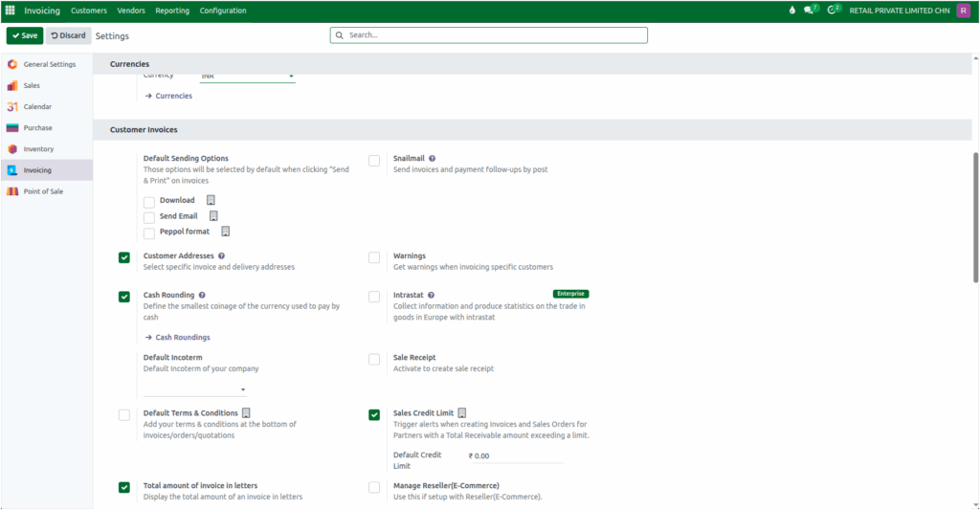Click the Point of Sale sidebar icon

12,191
